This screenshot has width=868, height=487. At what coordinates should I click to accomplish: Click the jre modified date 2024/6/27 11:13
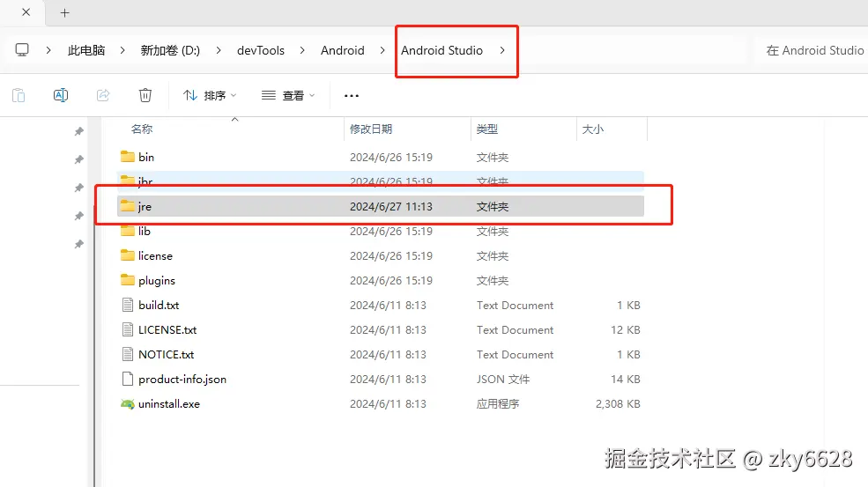391,206
